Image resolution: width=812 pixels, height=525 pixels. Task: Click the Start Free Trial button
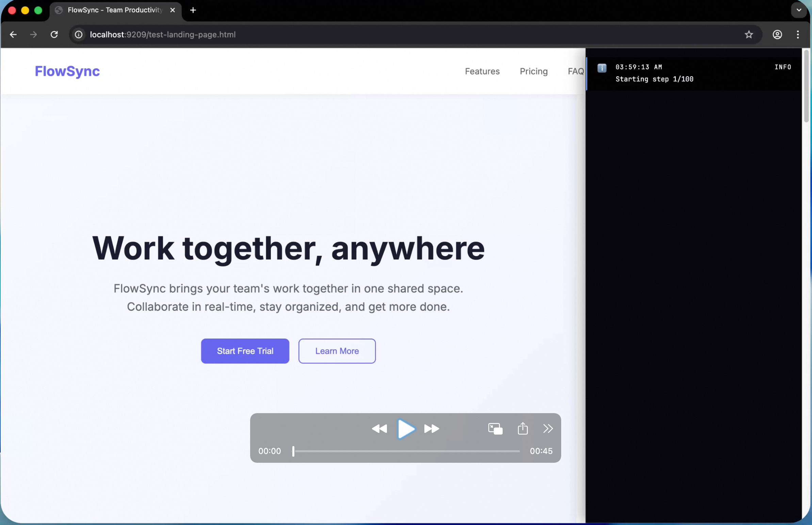pyautogui.click(x=245, y=351)
